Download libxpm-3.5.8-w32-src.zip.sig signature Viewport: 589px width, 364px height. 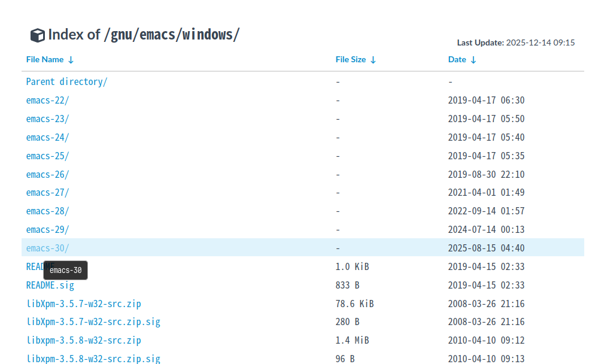(x=93, y=359)
